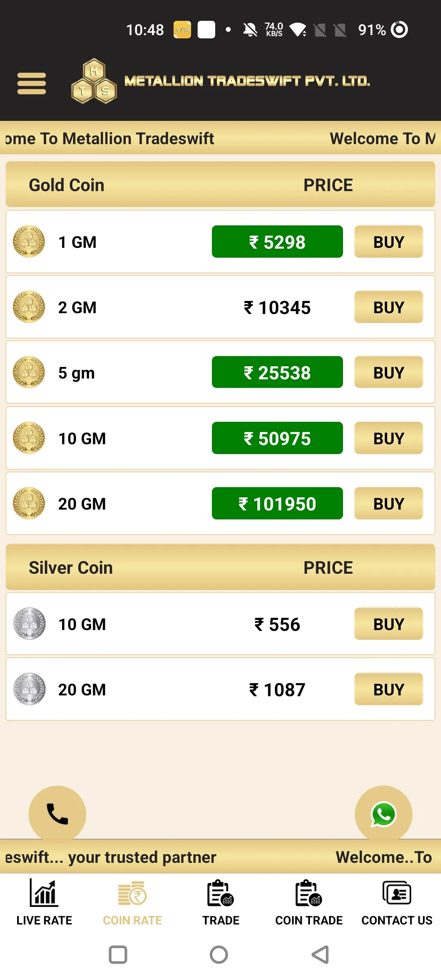
Task: Tap the ₹ 50975 price for 10 GM gold
Action: point(277,438)
